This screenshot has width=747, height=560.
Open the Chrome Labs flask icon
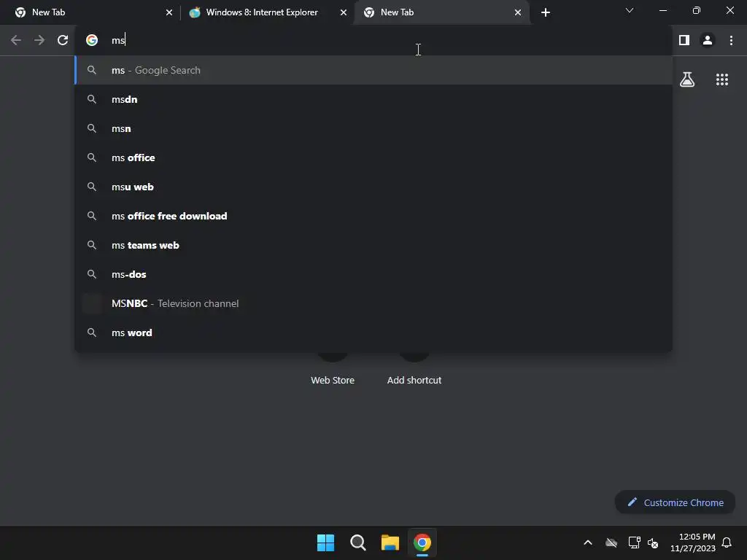pos(687,79)
